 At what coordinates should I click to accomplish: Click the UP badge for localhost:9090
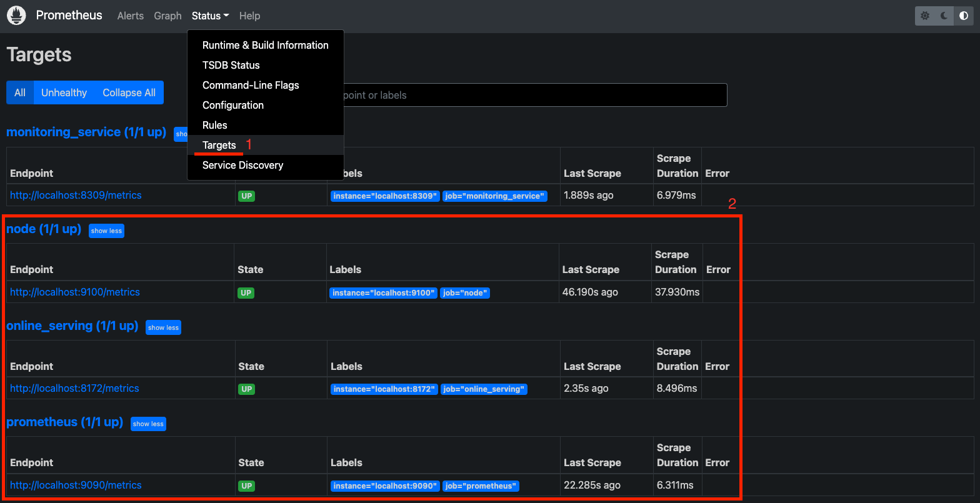247,486
